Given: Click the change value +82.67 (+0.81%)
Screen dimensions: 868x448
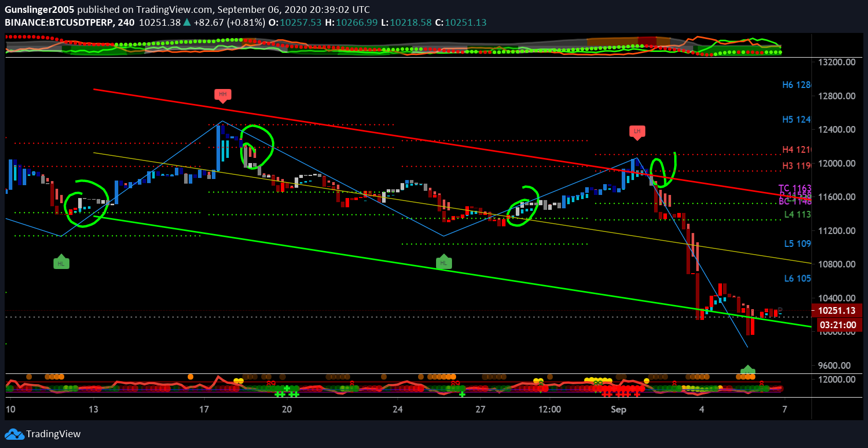Looking at the screenshot, I should (229, 22).
